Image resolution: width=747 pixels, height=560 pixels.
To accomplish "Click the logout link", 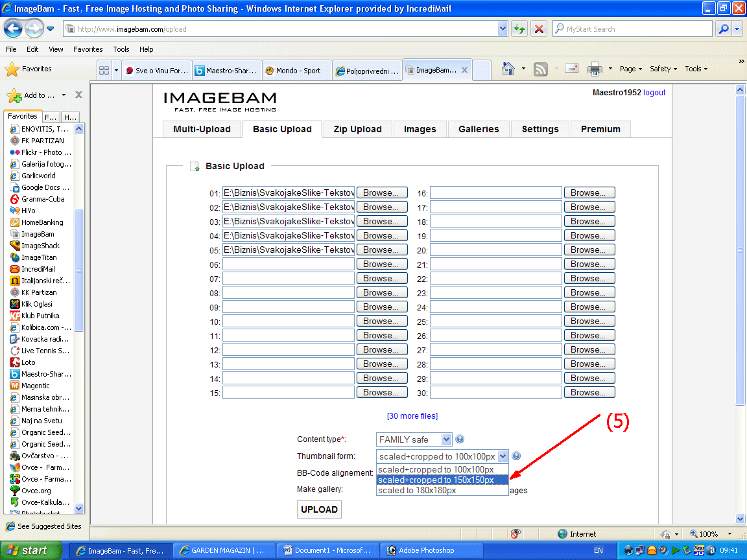I will (x=654, y=93).
